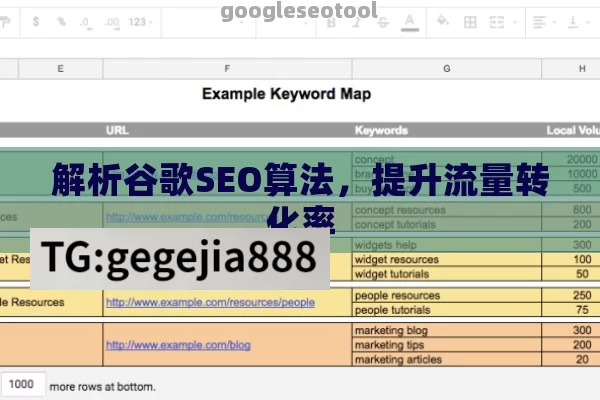Click the volume cell showing 50
600x400 pixels.
pos(571,274)
